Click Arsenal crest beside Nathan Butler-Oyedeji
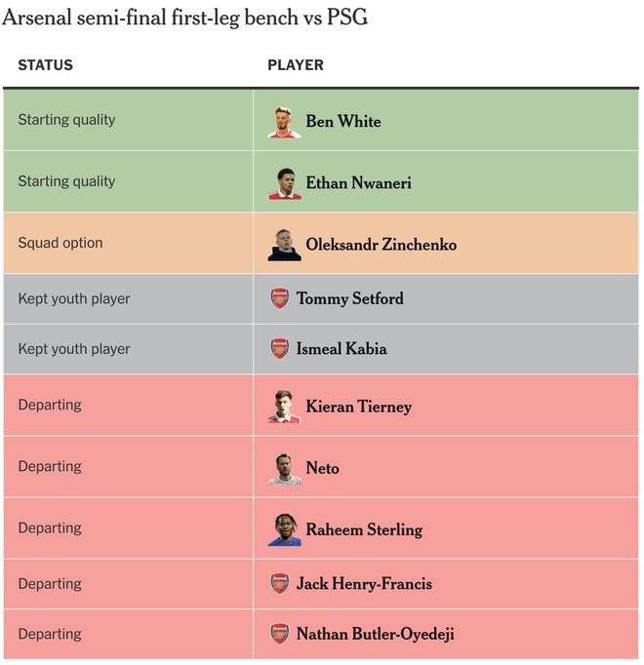Screen dimensions: 644x665 click(280, 633)
